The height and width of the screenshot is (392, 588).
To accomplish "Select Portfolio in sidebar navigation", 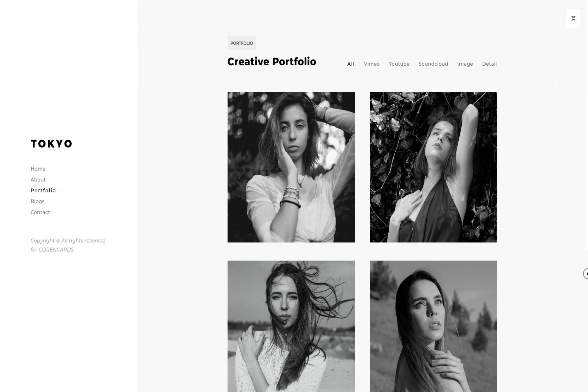I will point(43,191).
